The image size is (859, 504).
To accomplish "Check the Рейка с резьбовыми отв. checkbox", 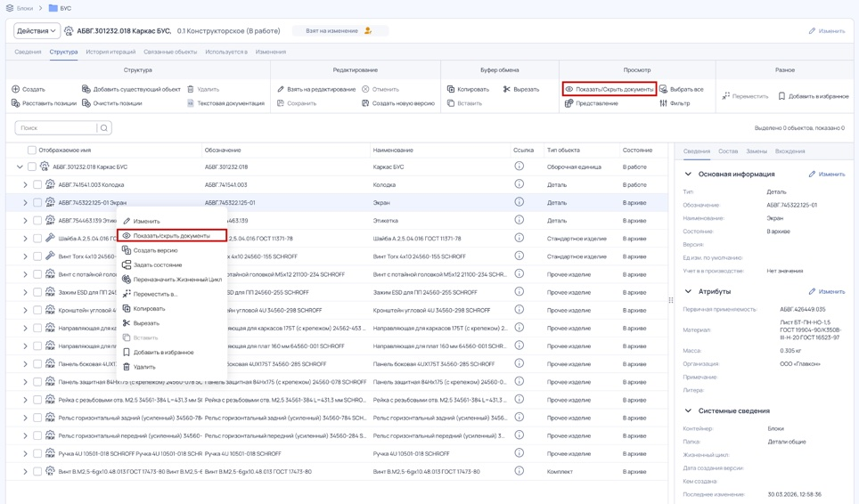I will point(37,400).
